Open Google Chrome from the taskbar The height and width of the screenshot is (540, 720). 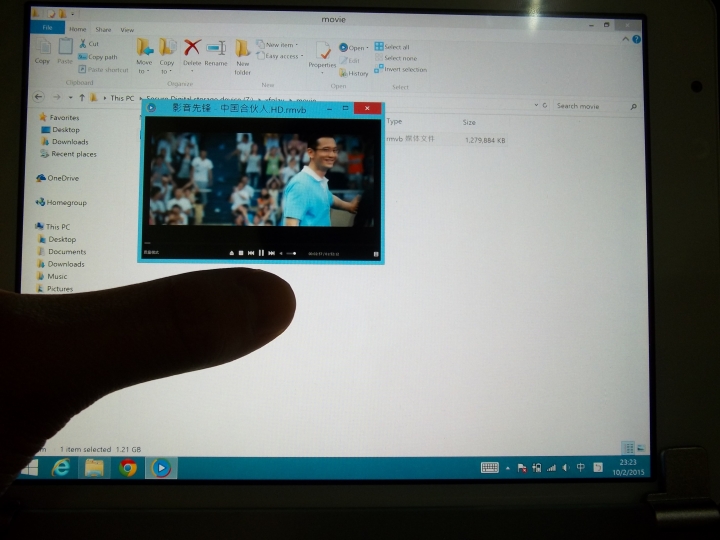coord(128,468)
